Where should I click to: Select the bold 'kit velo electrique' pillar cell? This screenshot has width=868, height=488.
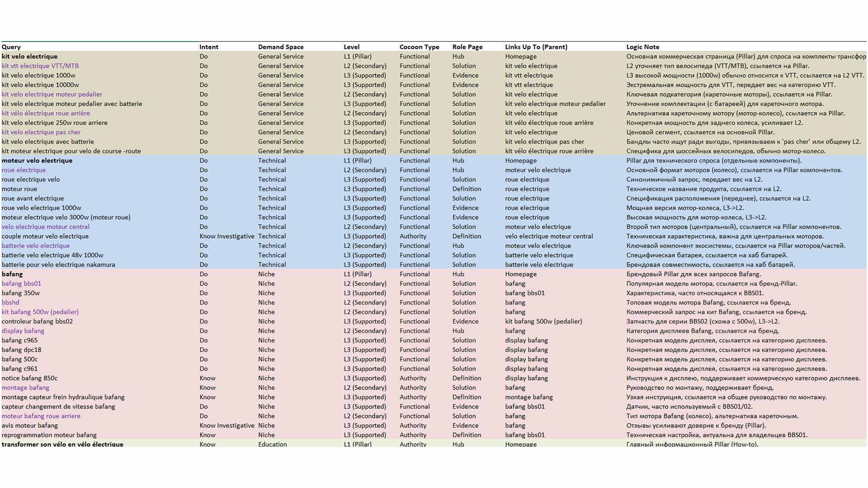coord(29,56)
